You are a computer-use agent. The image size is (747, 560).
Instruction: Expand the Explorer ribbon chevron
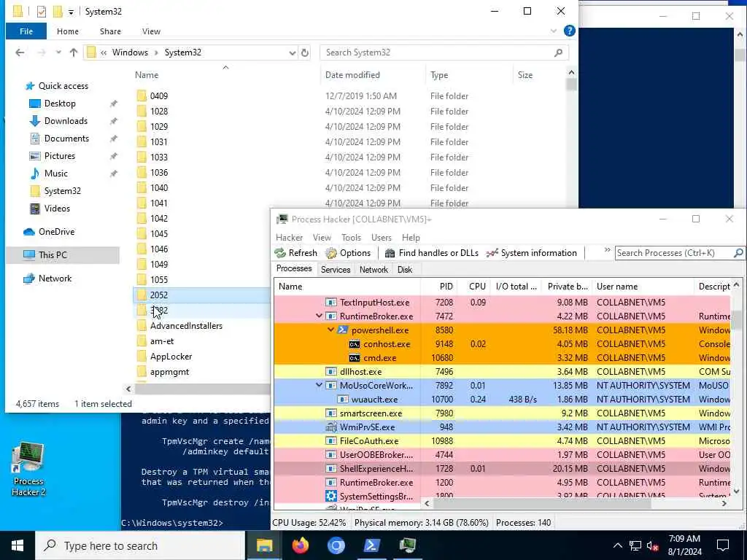[553, 31]
